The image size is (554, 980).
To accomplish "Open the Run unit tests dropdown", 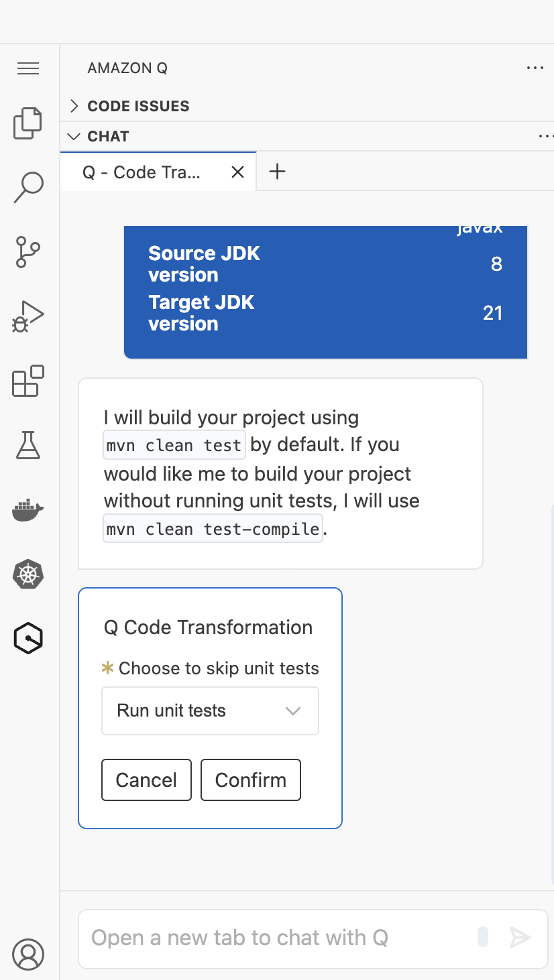I will tap(210, 711).
